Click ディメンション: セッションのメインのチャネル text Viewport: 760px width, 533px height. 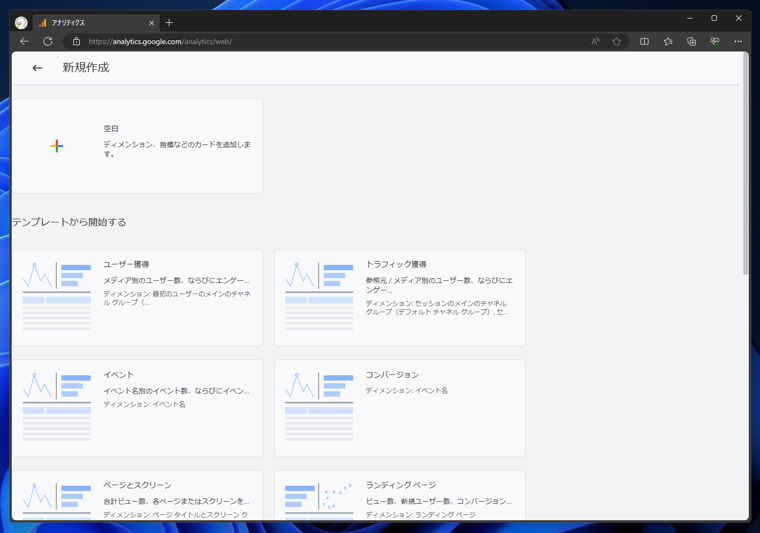click(437, 308)
